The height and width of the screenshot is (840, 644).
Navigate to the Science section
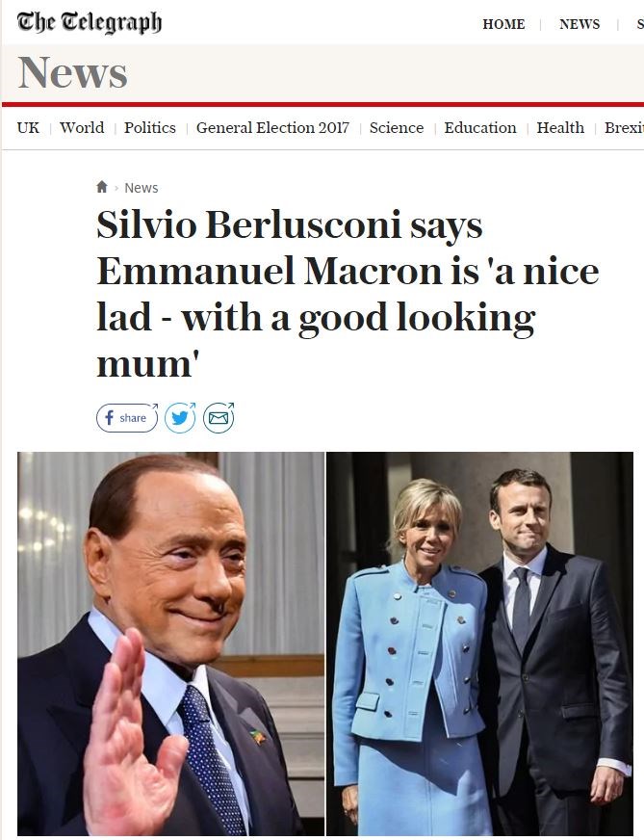397,127
